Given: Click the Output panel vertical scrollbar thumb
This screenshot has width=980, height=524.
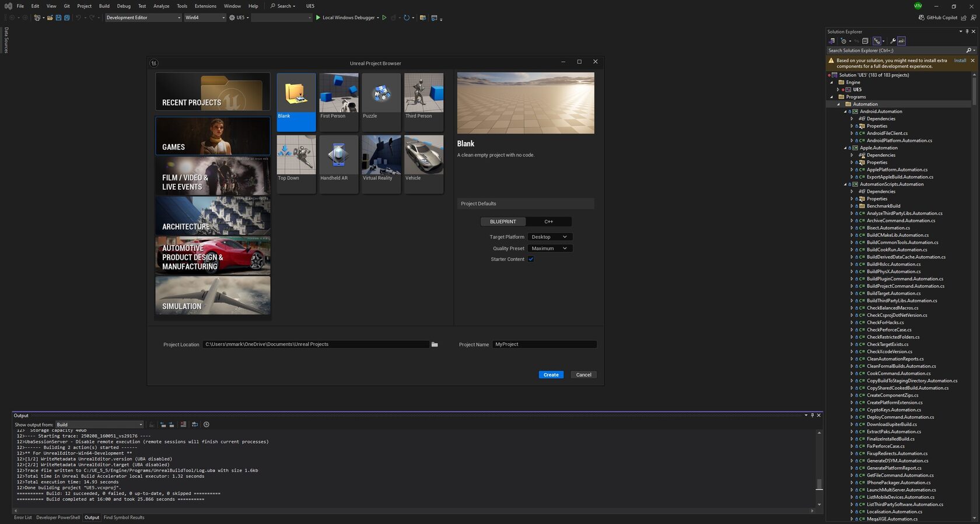Looking at the screenshot, I should (x=819, y=484).
